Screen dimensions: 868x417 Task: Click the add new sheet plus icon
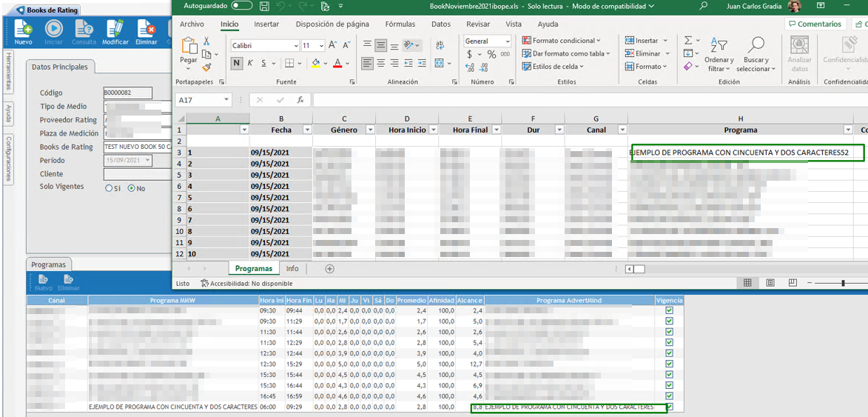[330, 269]
